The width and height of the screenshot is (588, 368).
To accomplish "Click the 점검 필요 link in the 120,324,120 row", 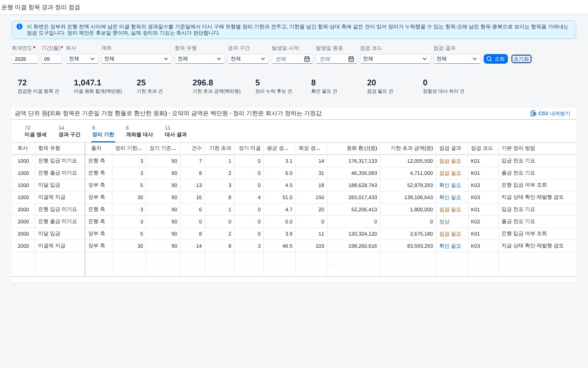I will [450, 234].
